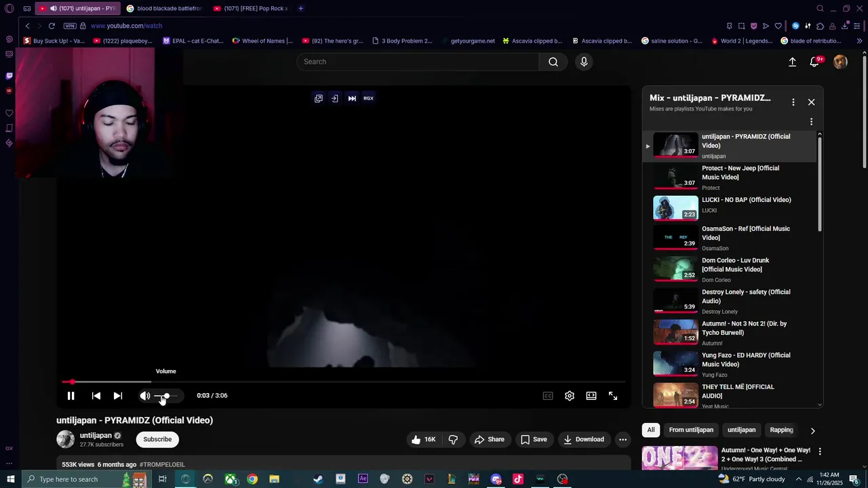
Task: Play Protect - New Jeep from the mix
Action: click(729, 178)
